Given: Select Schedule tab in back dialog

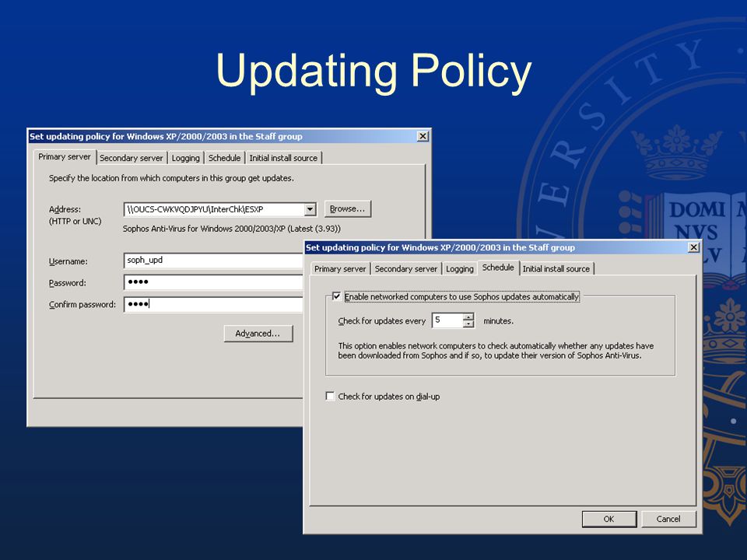Looking at the screenshot, I should 224,158.
